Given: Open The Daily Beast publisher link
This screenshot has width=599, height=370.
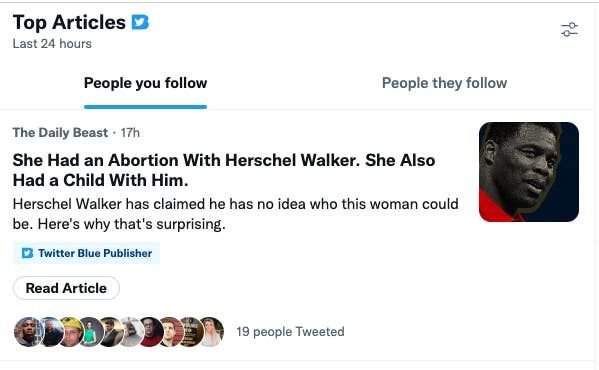Looking at the screenshot, I should (60, 132).
